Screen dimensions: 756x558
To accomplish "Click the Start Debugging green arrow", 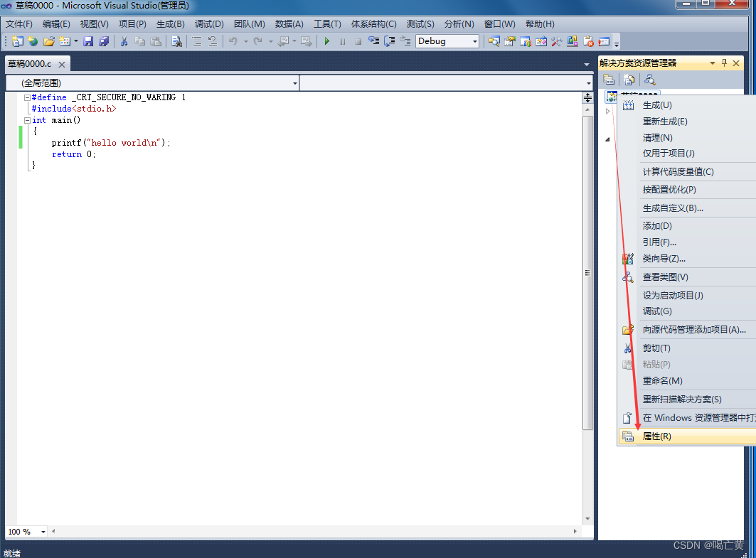I will (326, 41).
